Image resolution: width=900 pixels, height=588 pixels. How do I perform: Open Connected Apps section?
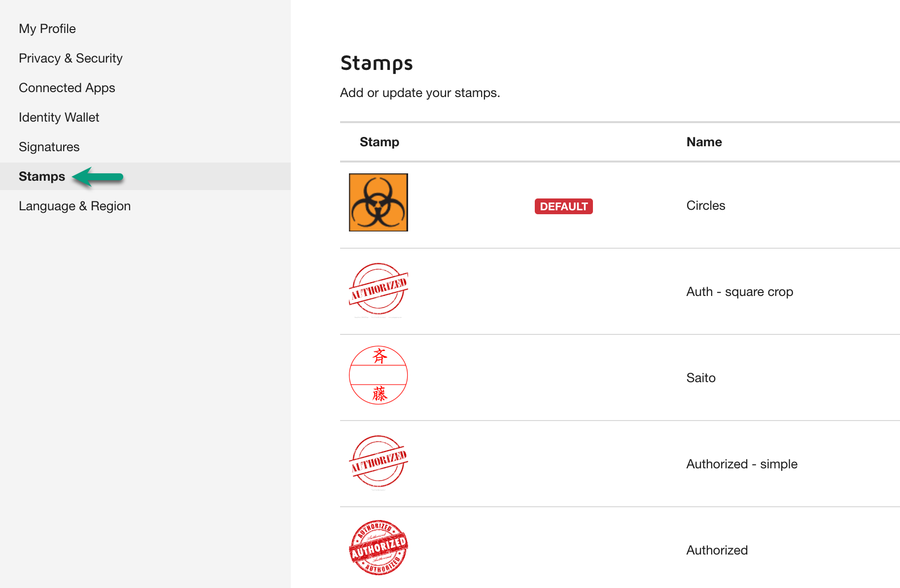tap(67, 88)
